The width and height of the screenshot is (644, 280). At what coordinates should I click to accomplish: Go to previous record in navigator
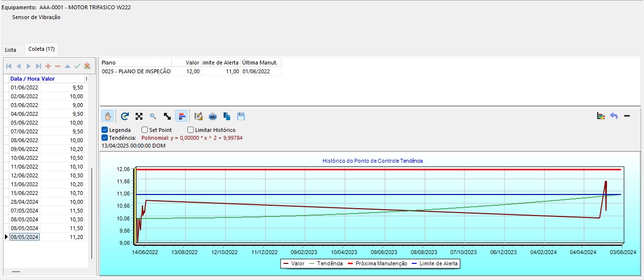(x=19, y=66)
